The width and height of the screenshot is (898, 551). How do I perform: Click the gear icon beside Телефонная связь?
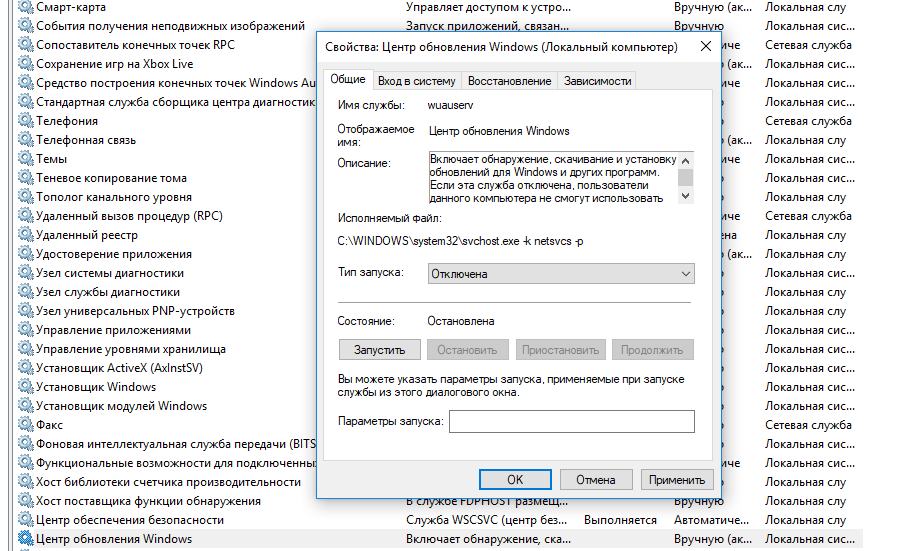pos(26,140)
